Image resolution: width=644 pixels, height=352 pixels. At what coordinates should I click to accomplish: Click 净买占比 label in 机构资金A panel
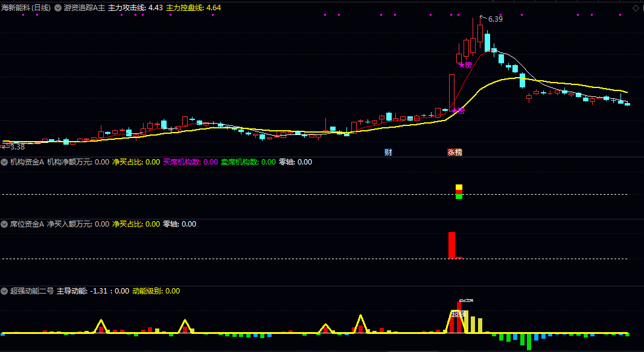point(136,162)
